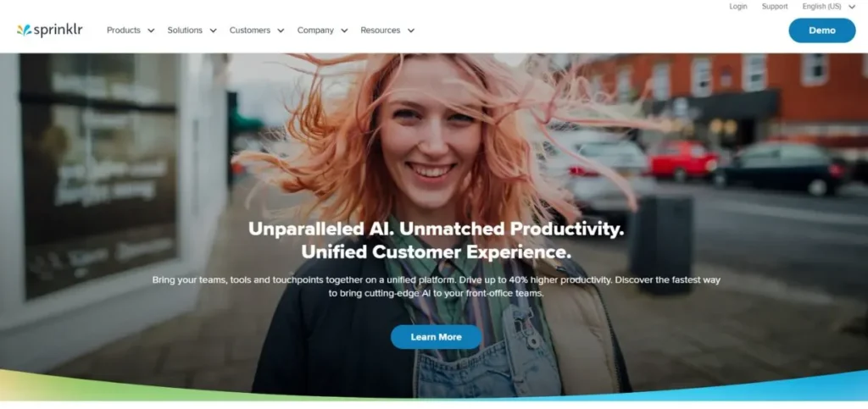Click the hero headline about Unparalleled AI
Screen dimensions: 868x409
point(437,240)
